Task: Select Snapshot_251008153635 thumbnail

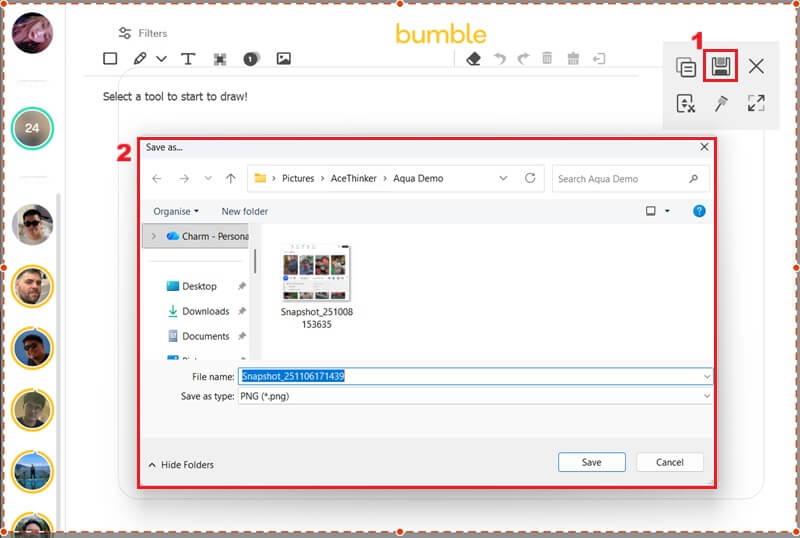Action: tap(316, 286)
